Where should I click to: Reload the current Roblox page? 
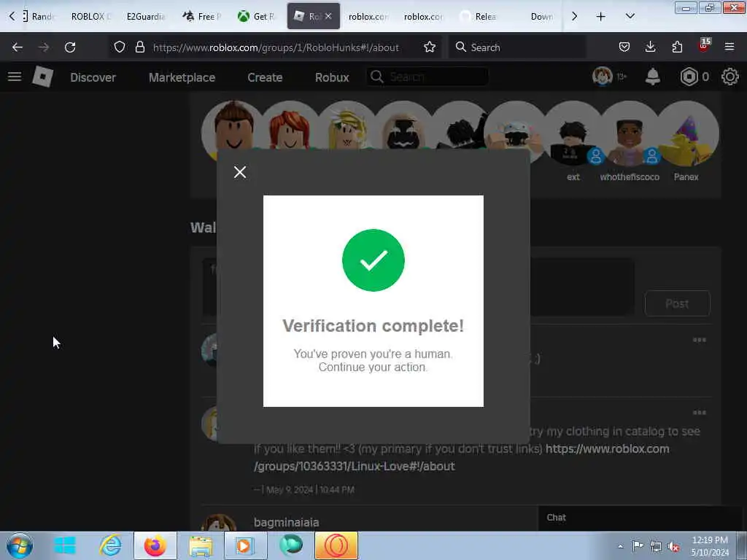click(x=70, y=47)
